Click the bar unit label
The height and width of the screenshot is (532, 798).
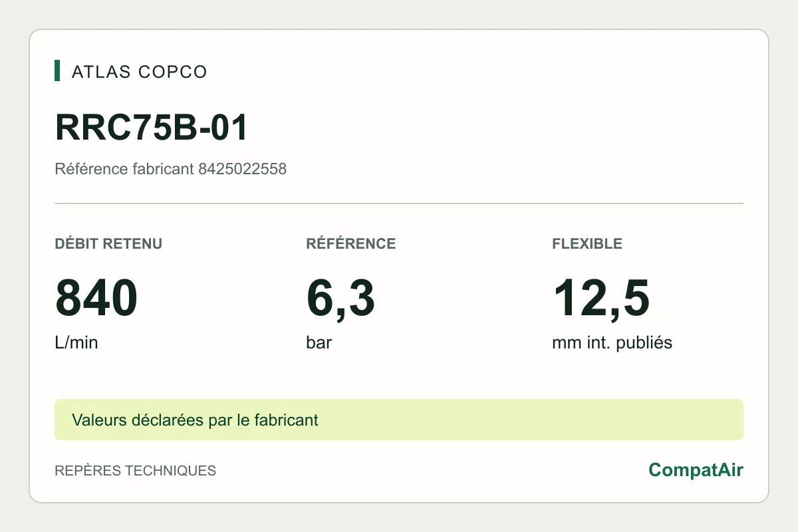tap(319, 343)
